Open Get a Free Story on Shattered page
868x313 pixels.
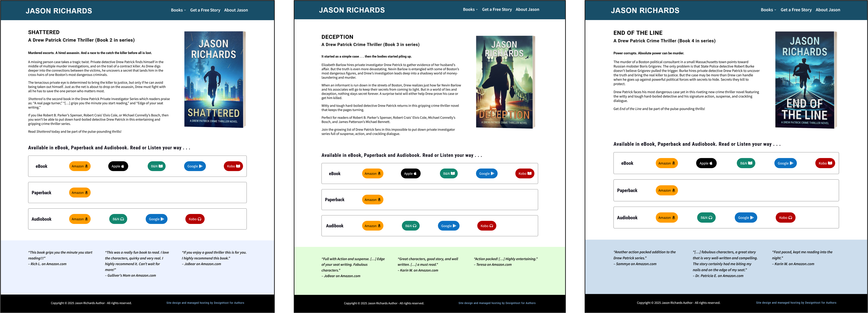click(205, 10)
